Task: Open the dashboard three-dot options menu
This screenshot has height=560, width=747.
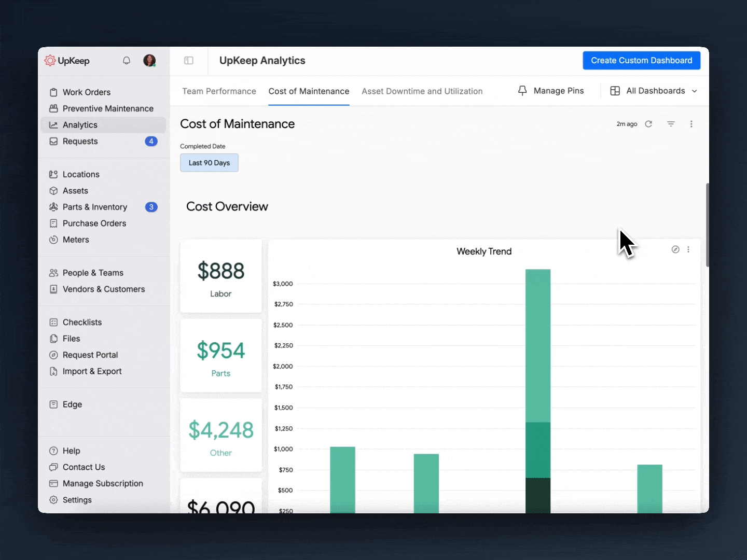Action: [x=691, y=124]
